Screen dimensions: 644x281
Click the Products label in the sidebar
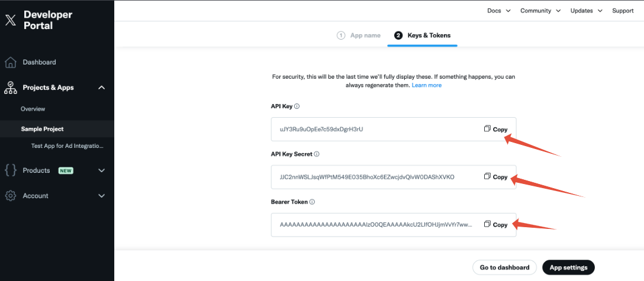point(36,170)
